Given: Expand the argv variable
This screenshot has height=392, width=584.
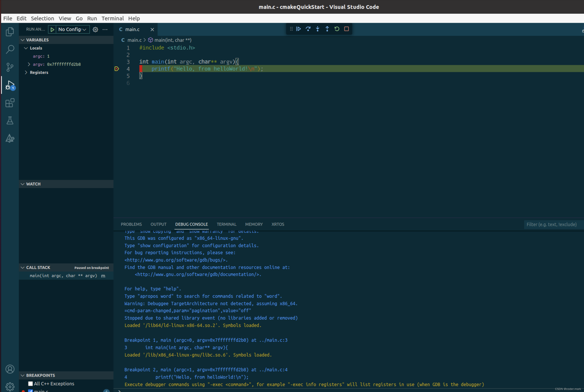Looking at the screenshot, I should click(29, 64).
